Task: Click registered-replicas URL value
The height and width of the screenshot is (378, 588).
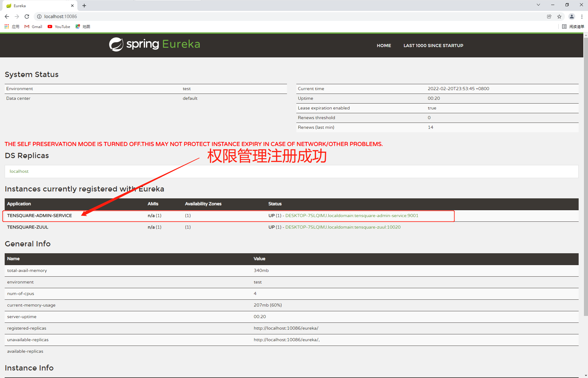Action: (x=286, y=328)
